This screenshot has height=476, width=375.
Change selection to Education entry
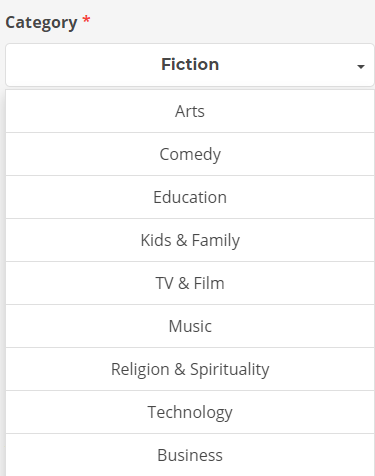[190, 197]
